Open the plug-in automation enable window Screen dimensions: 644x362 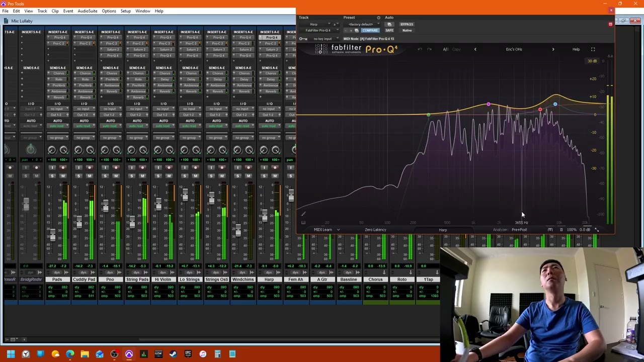pos(389,24)
